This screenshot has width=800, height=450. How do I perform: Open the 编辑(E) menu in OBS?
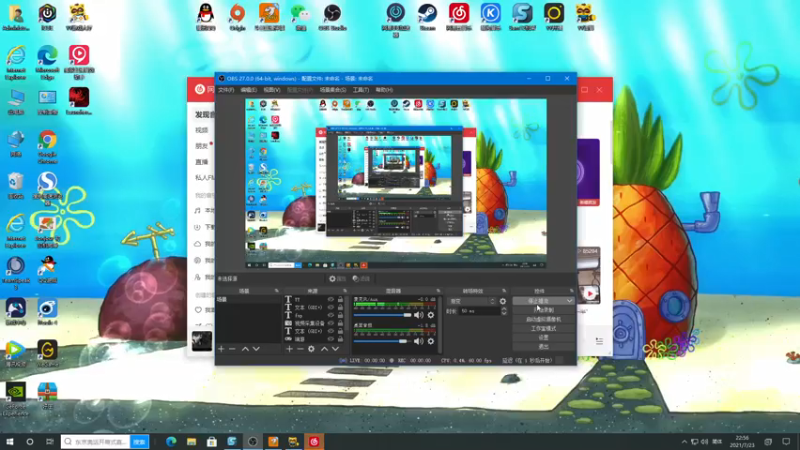pos(248,90)
